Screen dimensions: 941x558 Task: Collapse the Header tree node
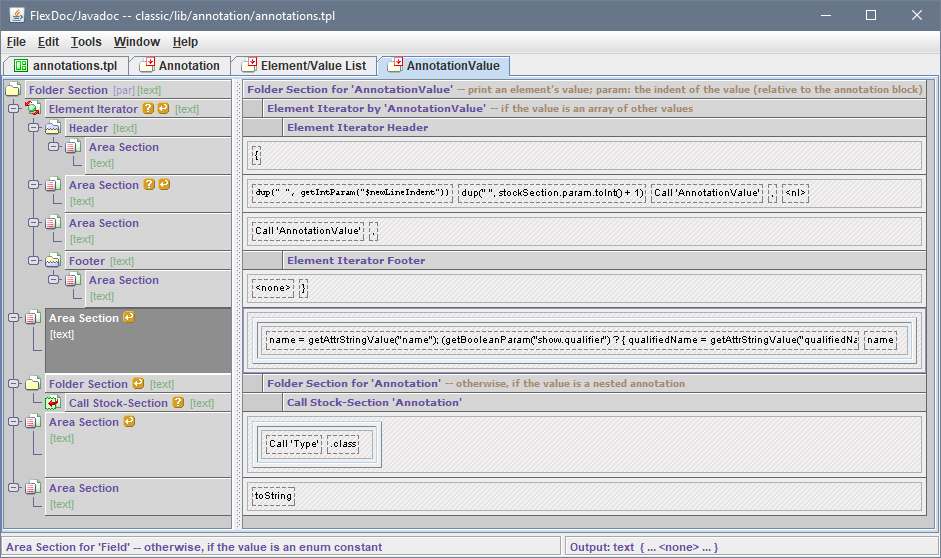[x=33, y=128]
